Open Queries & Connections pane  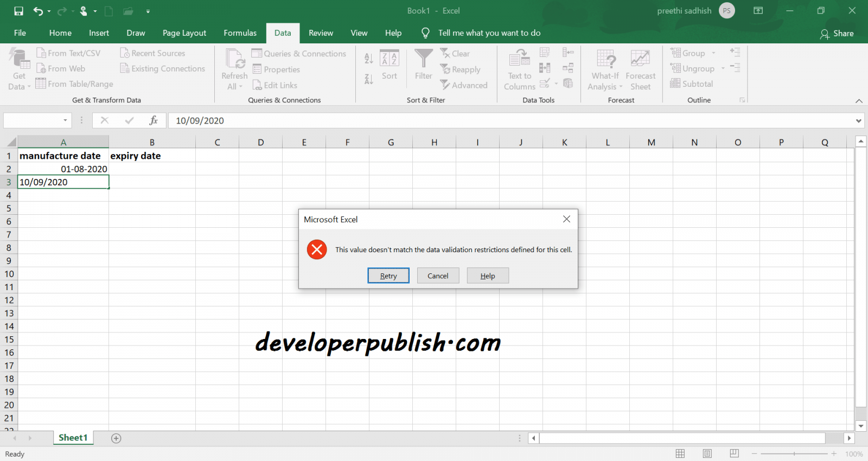point(299,53)
